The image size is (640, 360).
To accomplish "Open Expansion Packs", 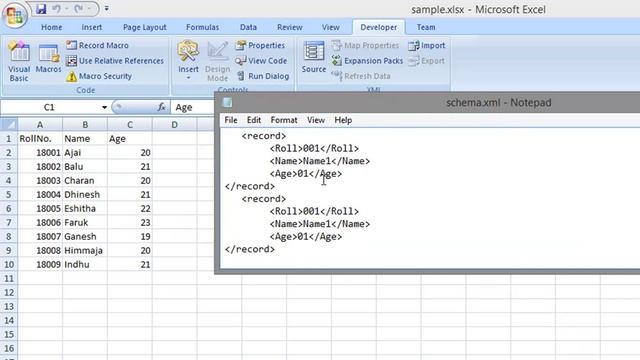I will [367, 61].
